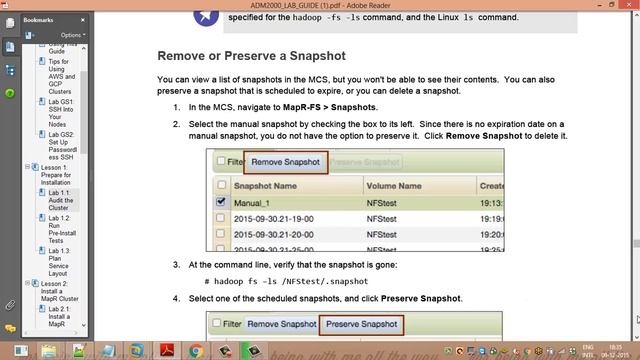
Task: Select Lesson 1: Prepare for Installation bookmark
Action: pos(56,175)
